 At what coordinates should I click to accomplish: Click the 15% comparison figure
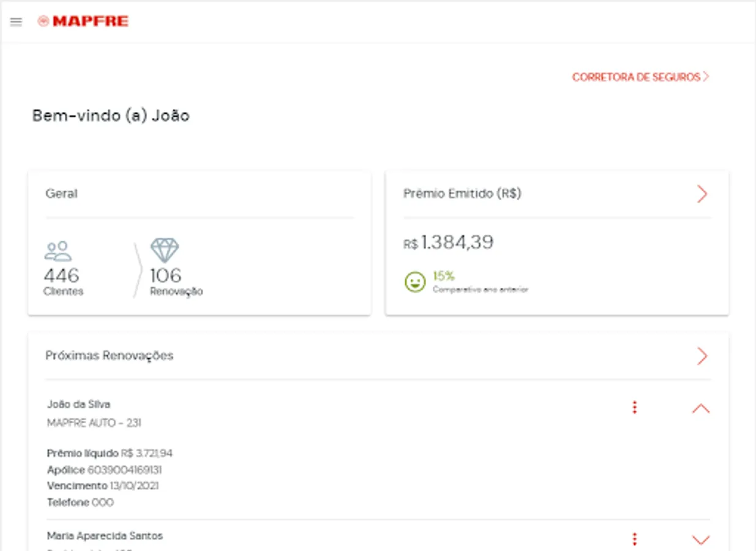[x=444, y=276]
